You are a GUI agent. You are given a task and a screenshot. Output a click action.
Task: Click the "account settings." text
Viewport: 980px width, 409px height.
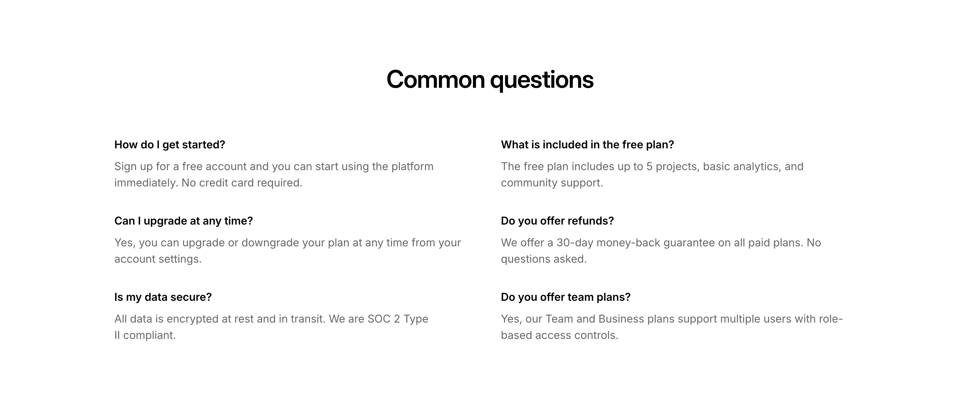tap(158, 259)
